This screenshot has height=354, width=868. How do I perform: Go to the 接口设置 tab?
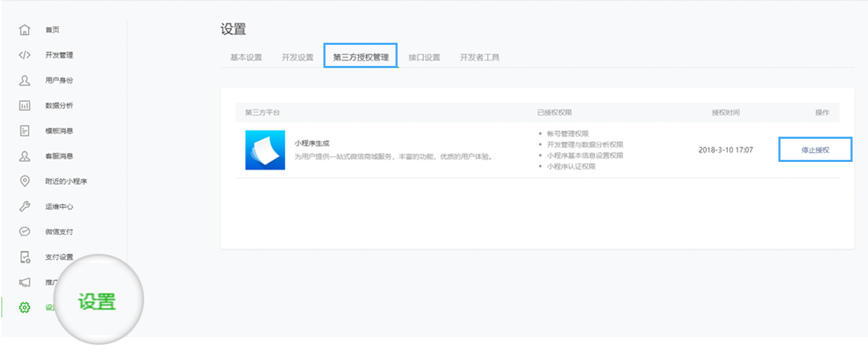tap(424, 57)
